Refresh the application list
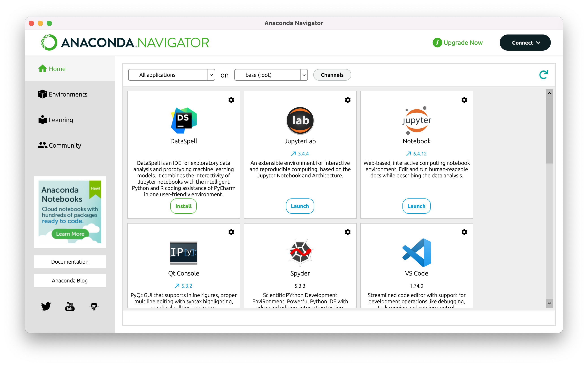Viewport: 588px width, 366px height. tap(543, 75)
